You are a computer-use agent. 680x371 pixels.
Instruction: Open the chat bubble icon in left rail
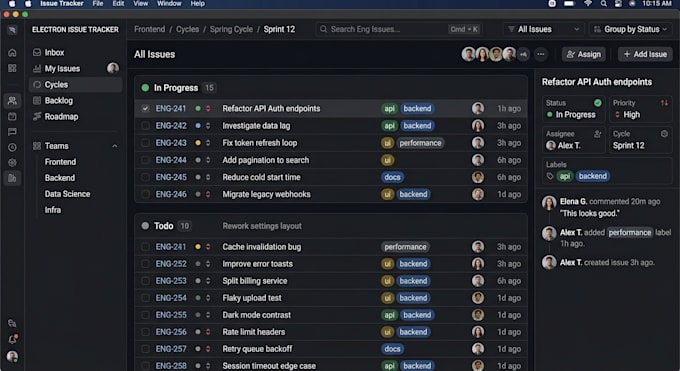pyautogui.click(x=12, y=132)
